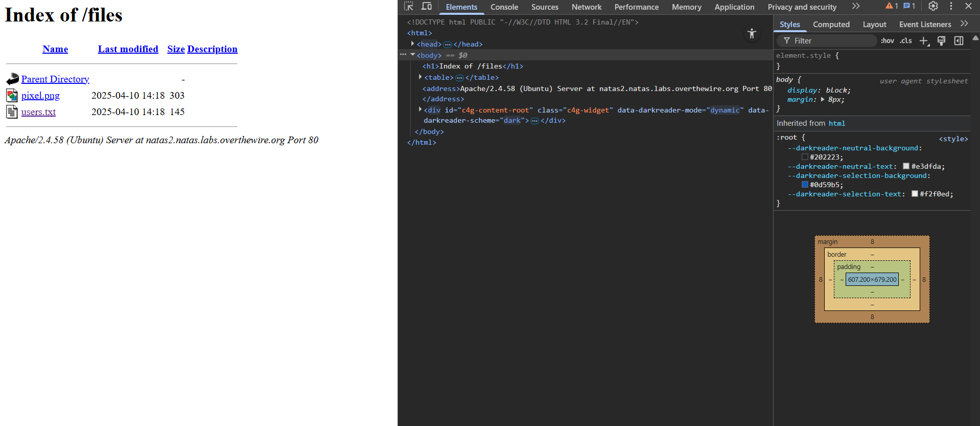Click the issues message counter
The width and height of the screenshot is (980, 426).
click(x=909, y=6)
